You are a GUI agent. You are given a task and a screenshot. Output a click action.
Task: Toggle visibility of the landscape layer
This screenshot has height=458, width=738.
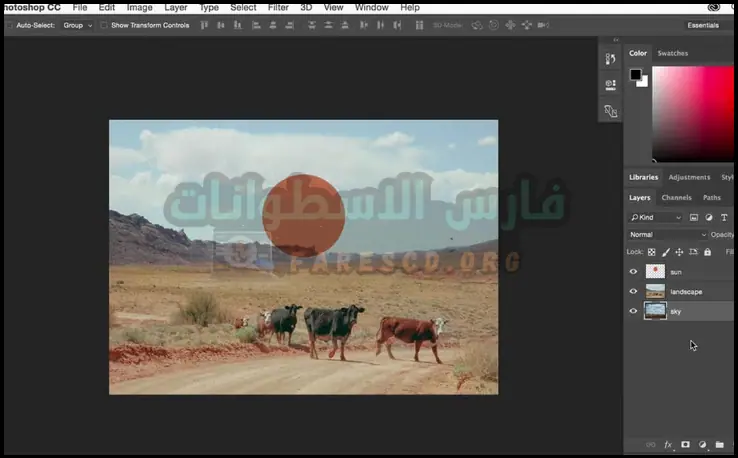click(633, 291)
